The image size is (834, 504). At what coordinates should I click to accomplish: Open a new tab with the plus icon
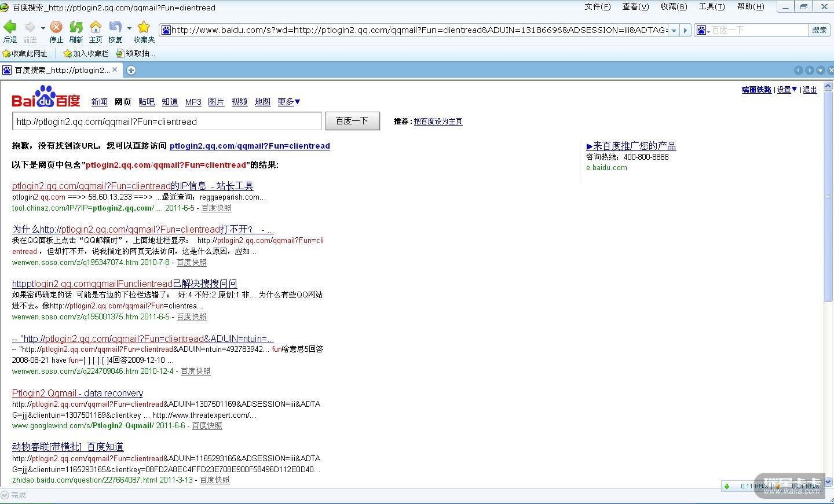[x=131, y=71]
